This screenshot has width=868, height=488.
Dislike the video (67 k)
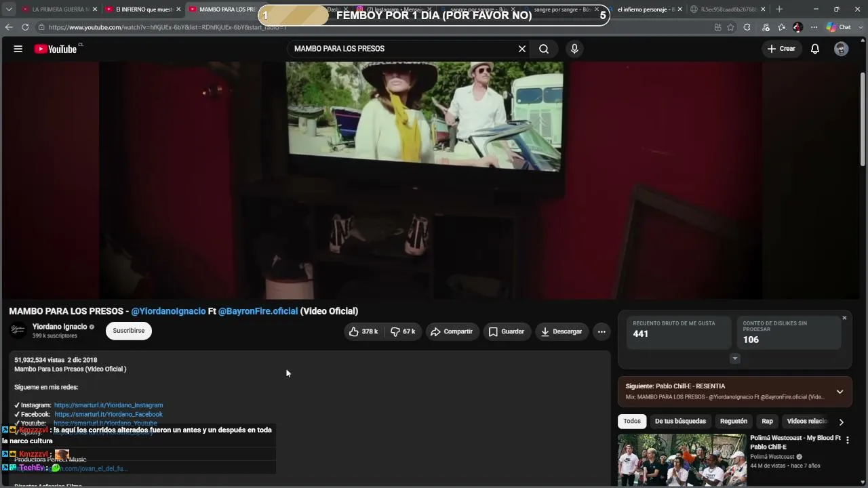[403, 331]
